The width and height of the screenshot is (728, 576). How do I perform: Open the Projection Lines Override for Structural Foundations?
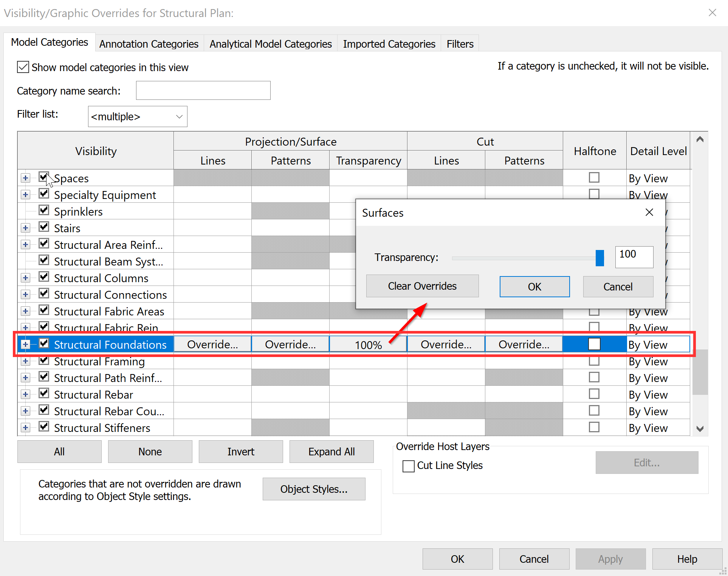(212, 344)
